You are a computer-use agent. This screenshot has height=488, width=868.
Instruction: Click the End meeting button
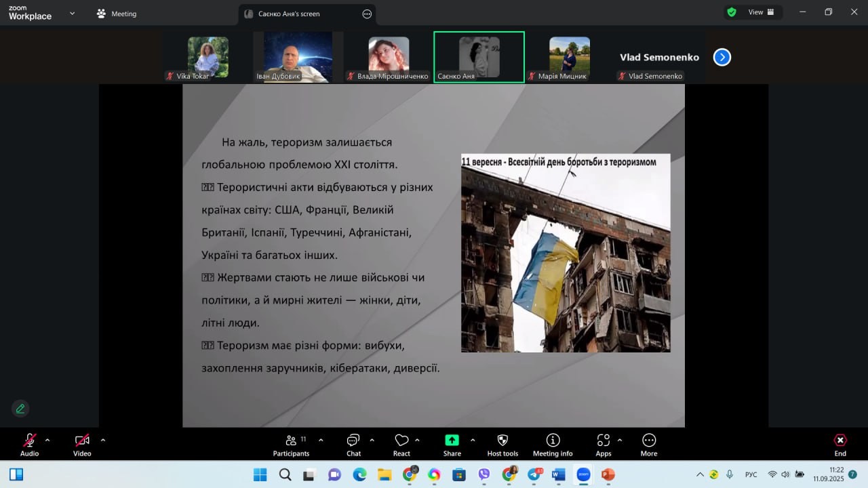click(840, 445)
